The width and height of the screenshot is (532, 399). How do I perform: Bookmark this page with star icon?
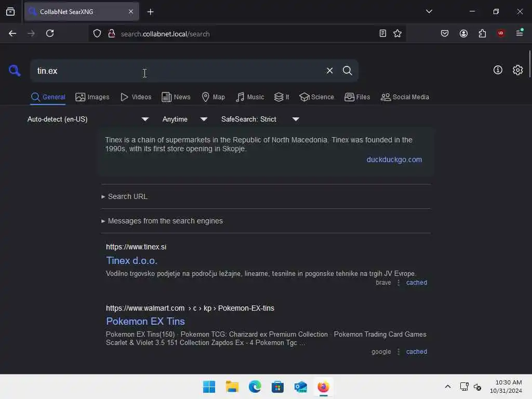397,33
